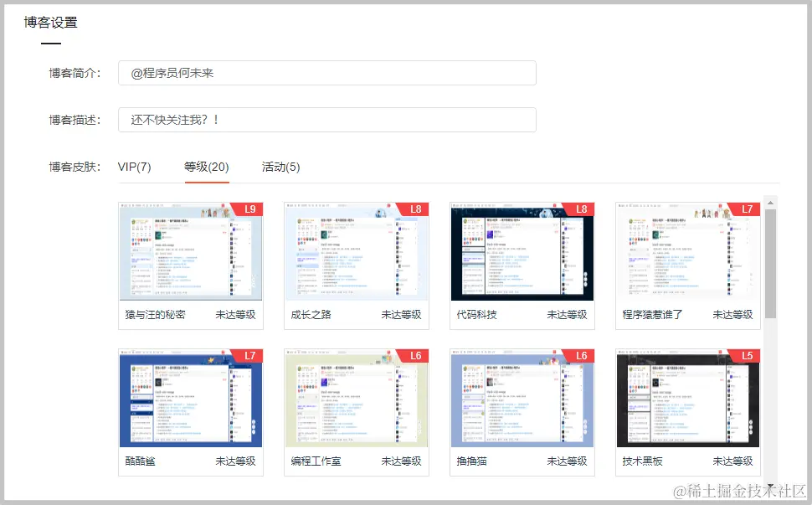This screenshot has width=812, height=505.
Task: Click the L6 badge on 撸撸猫 skin
Action: point(582,355)
